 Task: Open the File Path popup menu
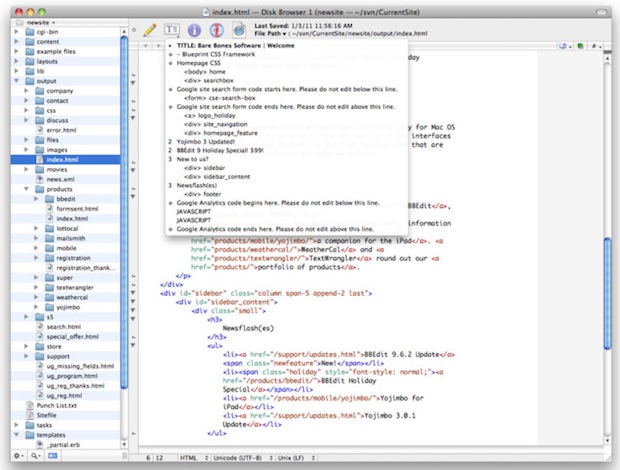click(270, 34)
